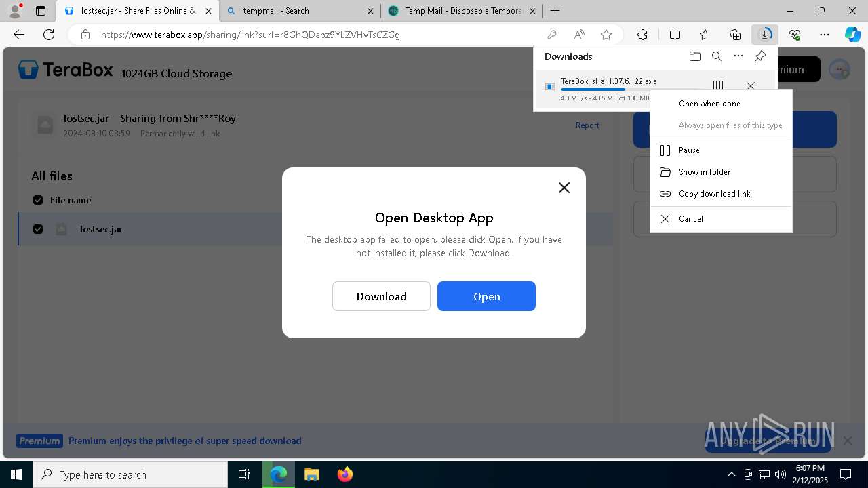This screenshot has height=488, width=868.
Task: Open more options in Downloads panel
Action: [738, 56]
